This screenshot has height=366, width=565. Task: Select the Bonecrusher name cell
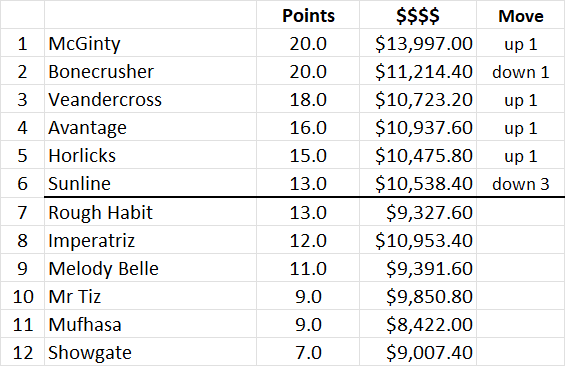click(x=150, y=71)
